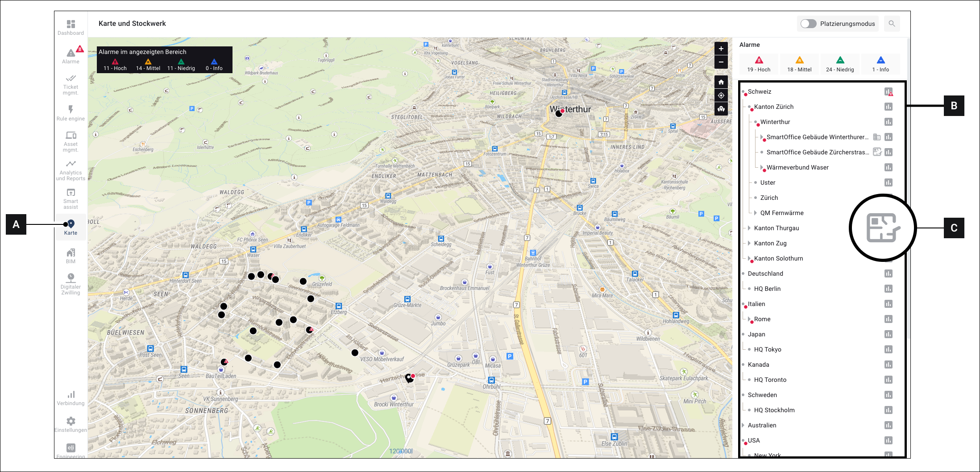Viewport: 980px width, 472px height.
Task: Click the map layers icon below locate
Action: [x=721, y=109]
